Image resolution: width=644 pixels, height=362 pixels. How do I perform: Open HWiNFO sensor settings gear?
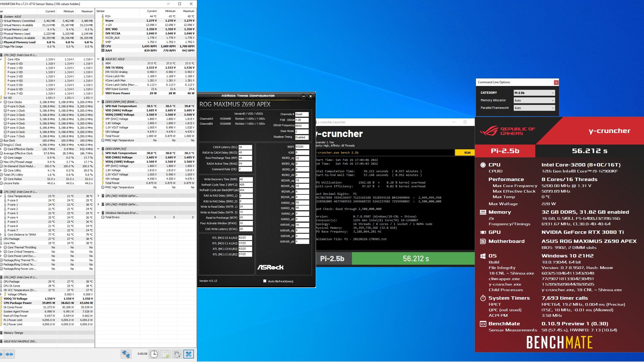[x=177, y=354]
